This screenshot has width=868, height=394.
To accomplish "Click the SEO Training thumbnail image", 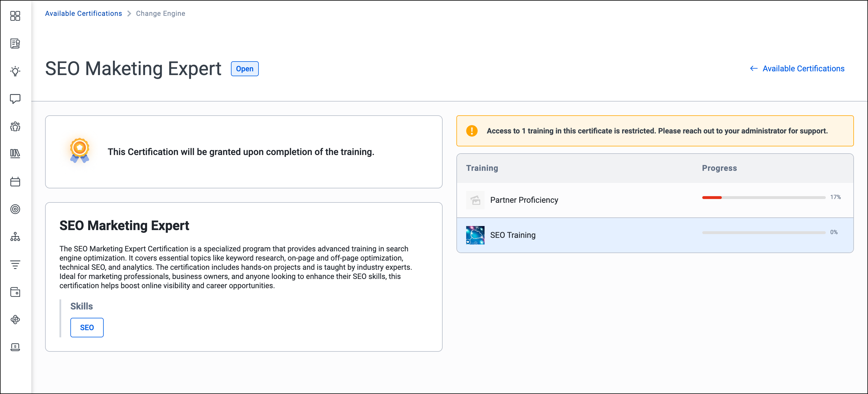I will click(475, 235).
